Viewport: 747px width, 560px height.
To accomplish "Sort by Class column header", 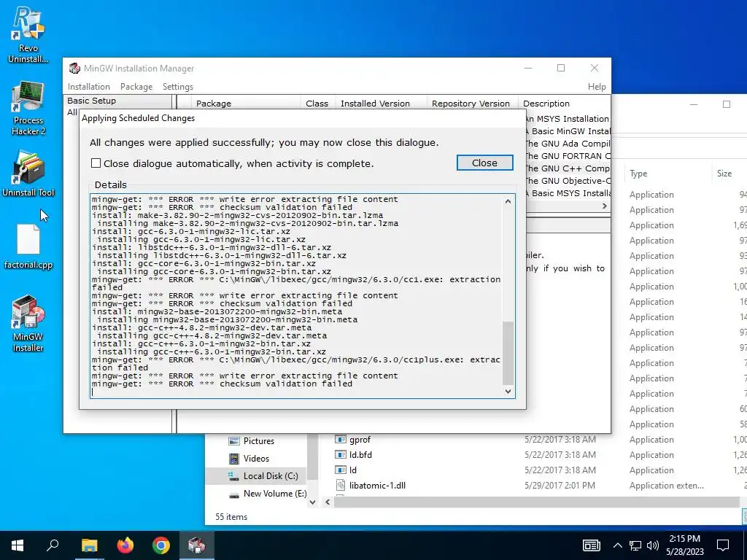I will tap(317, 104).
